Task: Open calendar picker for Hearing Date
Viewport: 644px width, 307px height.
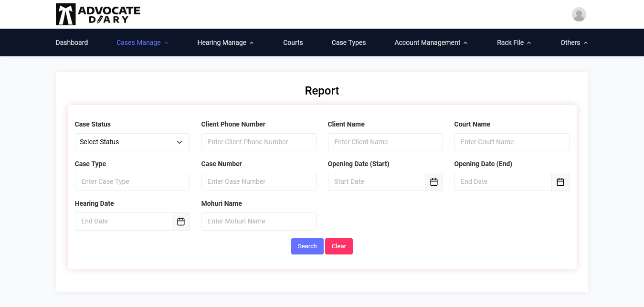Action: coord(180,222)
